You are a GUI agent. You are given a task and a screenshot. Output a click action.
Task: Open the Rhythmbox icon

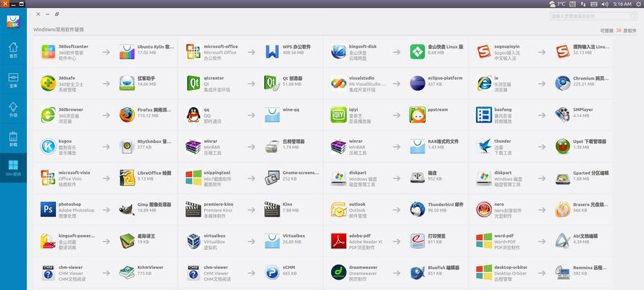click(x=127, y=146)
